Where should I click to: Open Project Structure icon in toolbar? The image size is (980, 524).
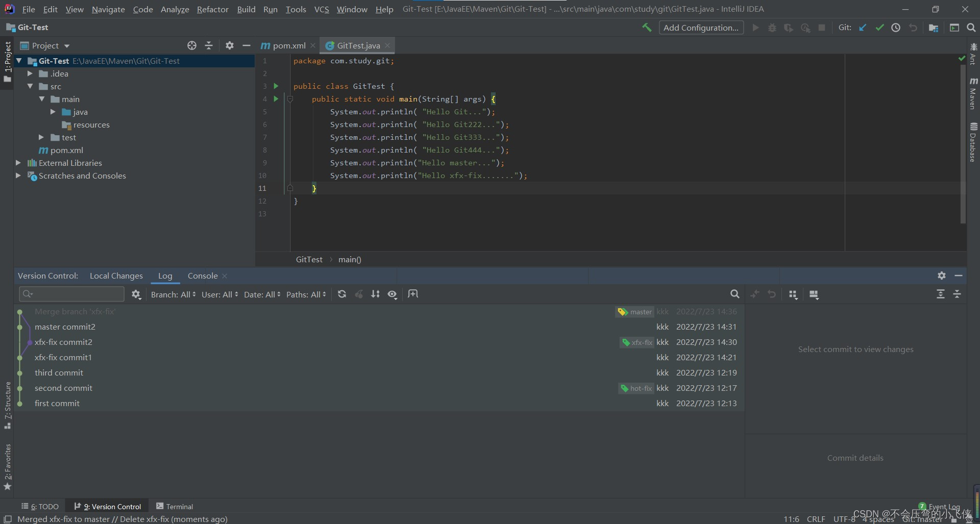[934, 28]
